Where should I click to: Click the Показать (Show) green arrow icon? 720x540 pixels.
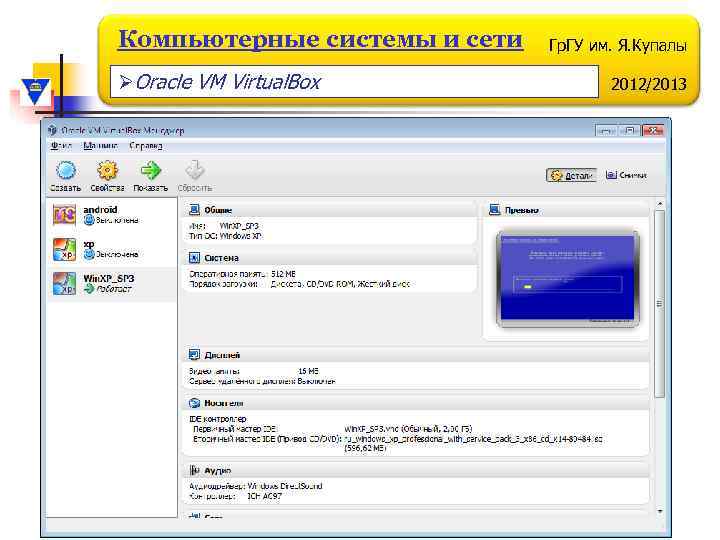coord(151,170)
